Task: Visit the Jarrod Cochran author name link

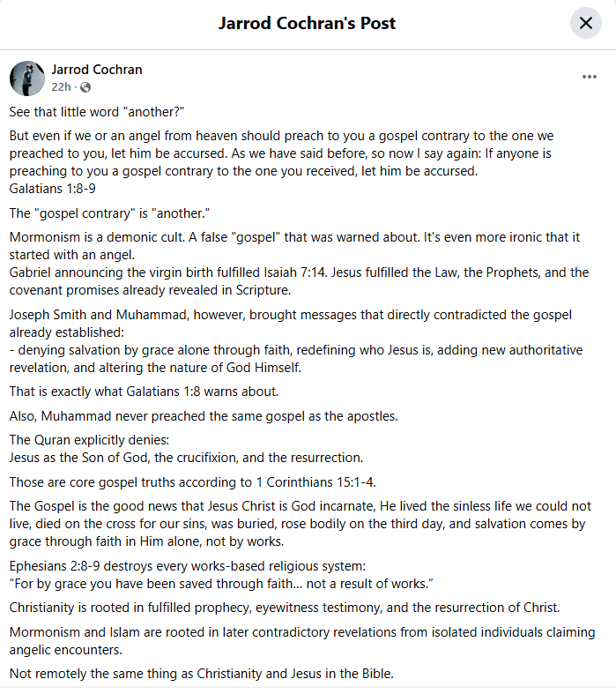Action: [x=97, y=70]
